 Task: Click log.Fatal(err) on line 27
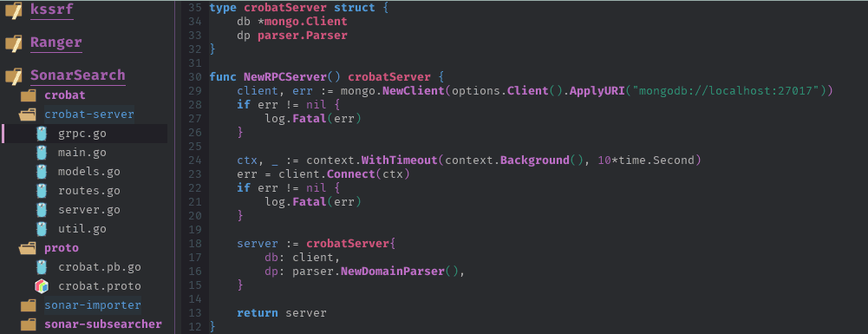coord(313,119)
